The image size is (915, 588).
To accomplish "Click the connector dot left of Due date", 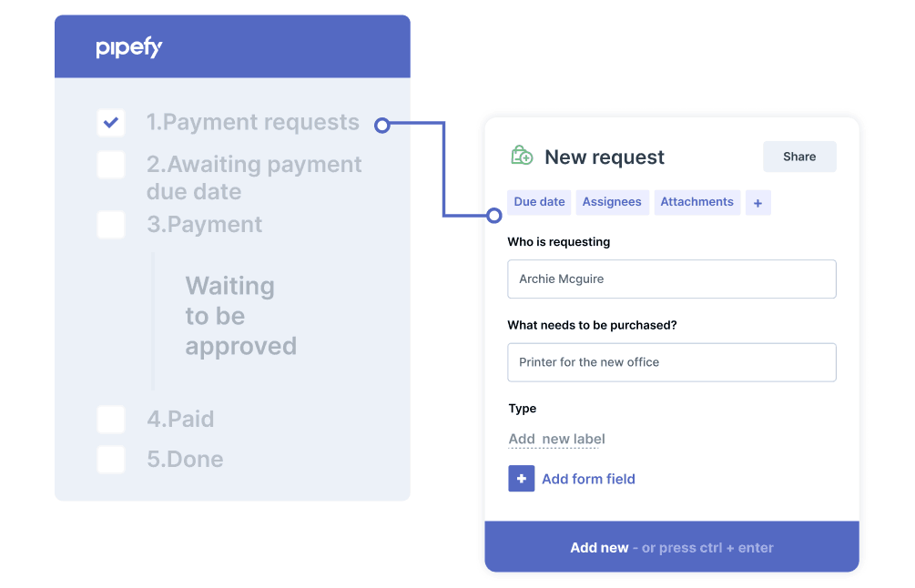I will click(x=494, y=216).
